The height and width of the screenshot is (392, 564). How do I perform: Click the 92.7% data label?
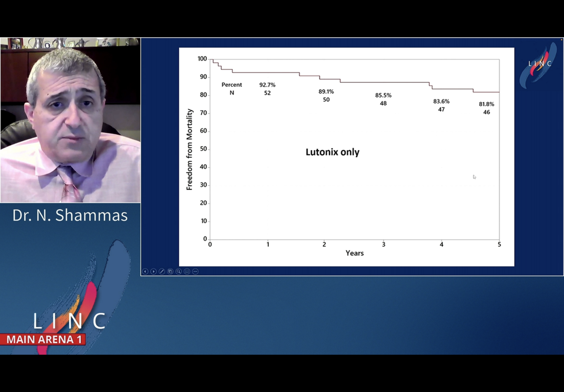coord(267,85)
